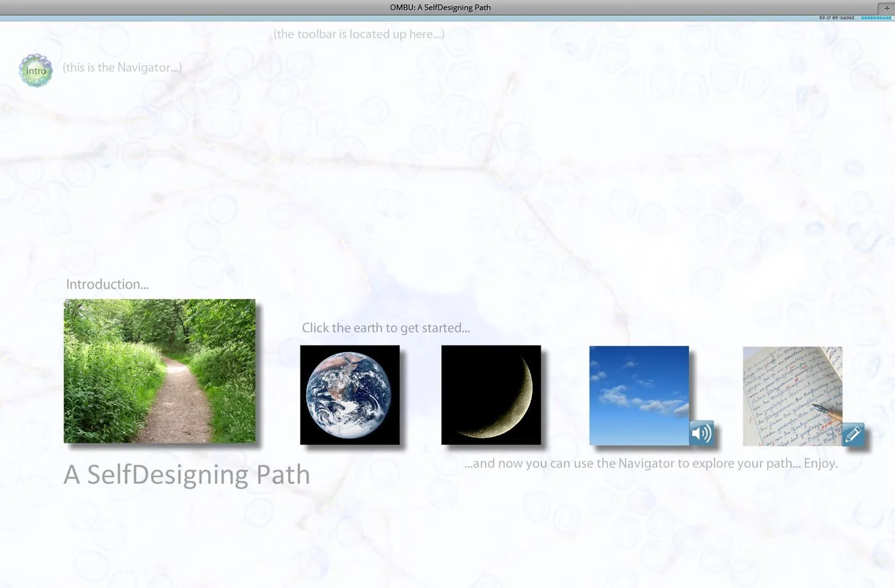
Task: Click the 'OMBU: A SelfDesigning Path' window title
Action: pos(440,8)
